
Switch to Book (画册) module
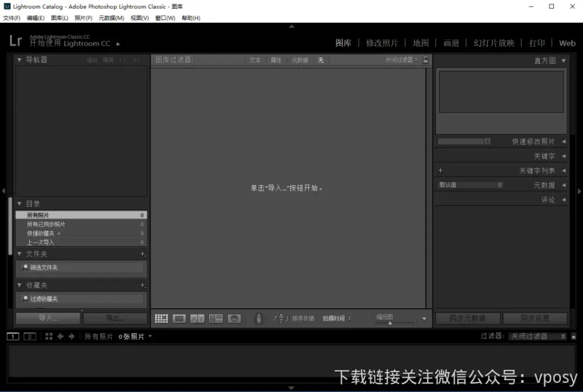coord(451,43)
